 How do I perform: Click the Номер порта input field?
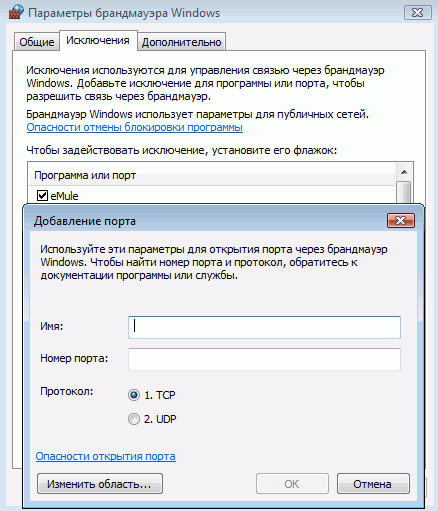pyautogui.click(x=264, y=359)
